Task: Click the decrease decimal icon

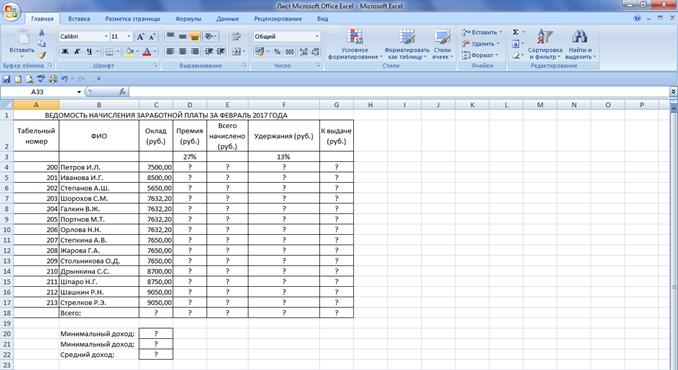Action: pos(315,51)
